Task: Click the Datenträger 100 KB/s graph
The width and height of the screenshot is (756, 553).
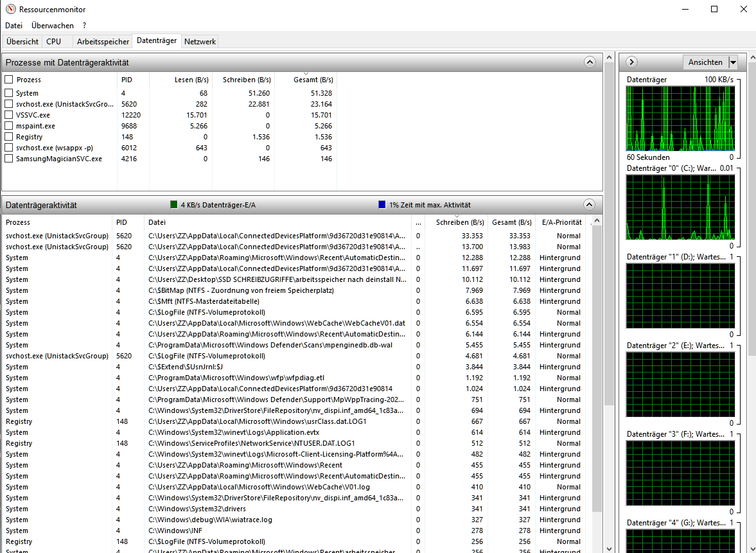Action: click(680, 119)
